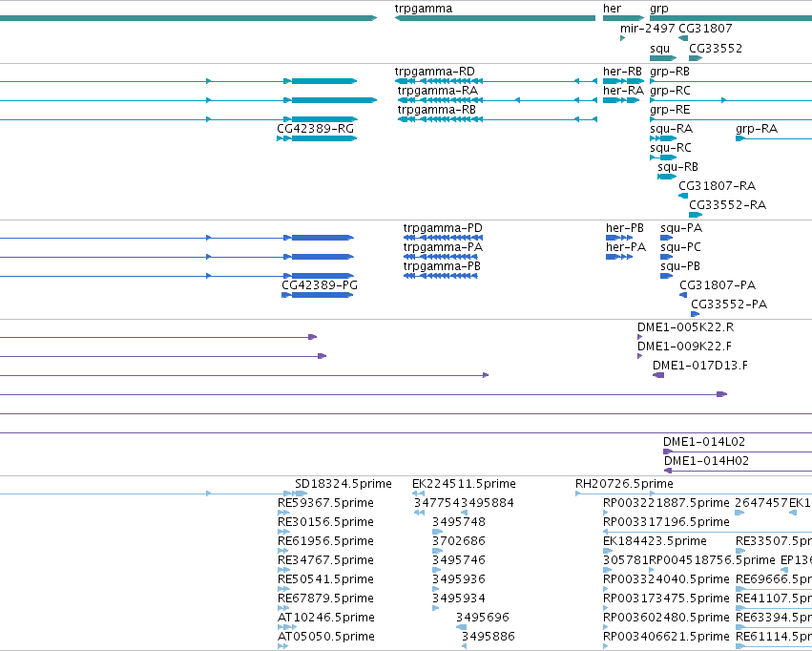This screenshot has height=651, width=812.
Task: Select the 3702686 EST feature
Action: (x=437, y=552)
